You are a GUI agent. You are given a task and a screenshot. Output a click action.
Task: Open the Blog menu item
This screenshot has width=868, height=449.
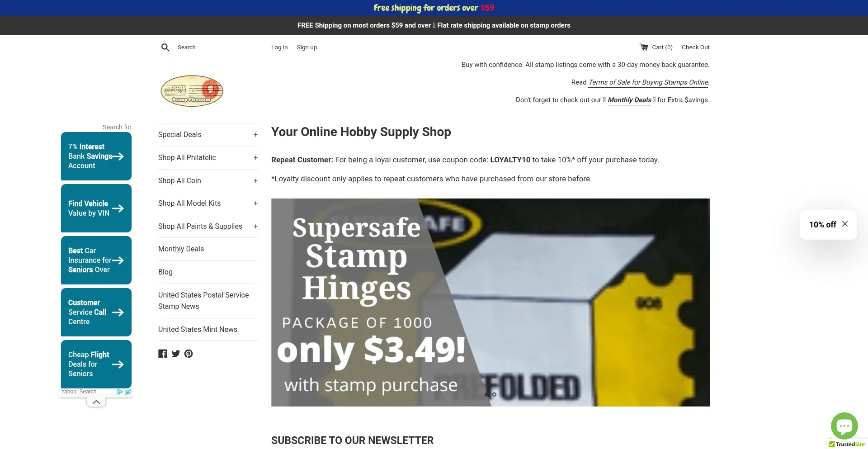(165, 272)
